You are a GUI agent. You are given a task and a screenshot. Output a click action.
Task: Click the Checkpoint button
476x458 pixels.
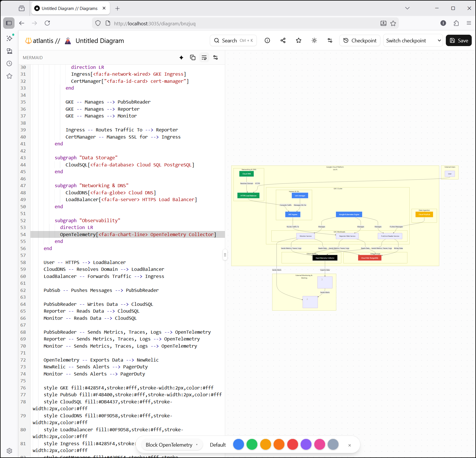[x=360, y=41]
